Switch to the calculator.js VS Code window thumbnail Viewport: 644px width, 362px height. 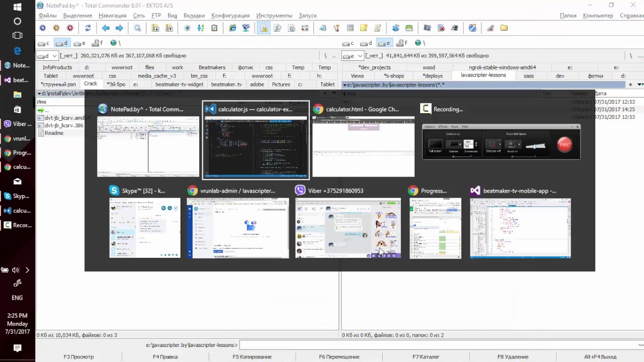tap(256, 140)
